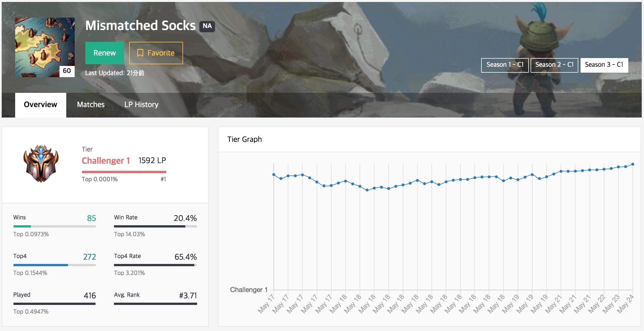This screenshot has width=644, height=331.
Task: Click the blue Top4 progress bar
Action: coord(40,265)
